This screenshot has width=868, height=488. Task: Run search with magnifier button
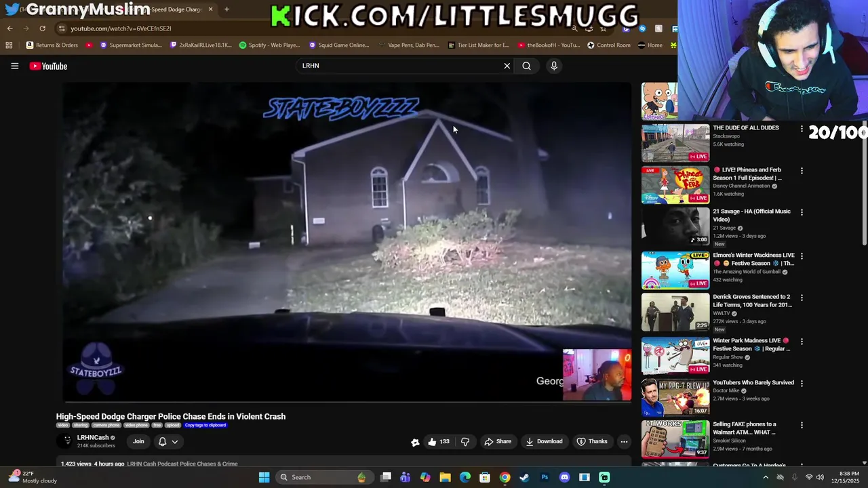526,66
